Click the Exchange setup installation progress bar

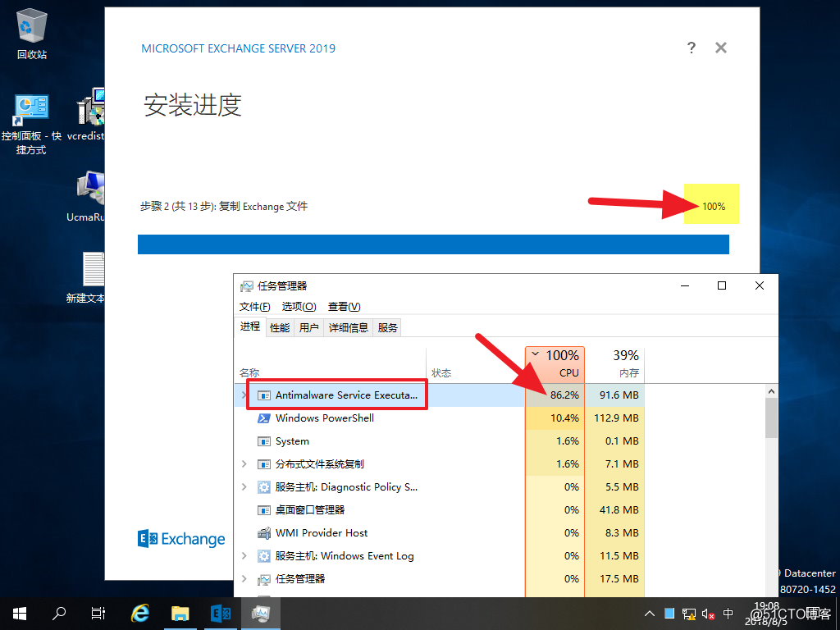(x=433, y=244)
